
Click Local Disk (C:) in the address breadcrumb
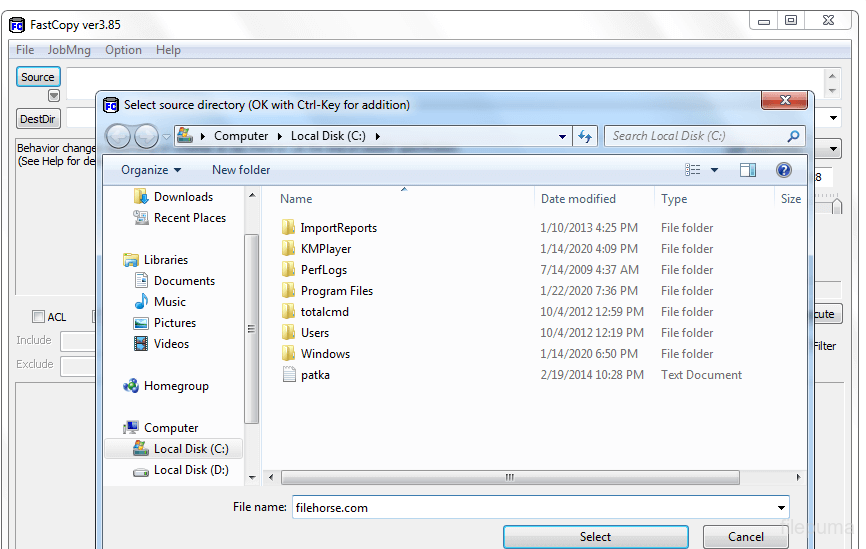click(328, 136)
